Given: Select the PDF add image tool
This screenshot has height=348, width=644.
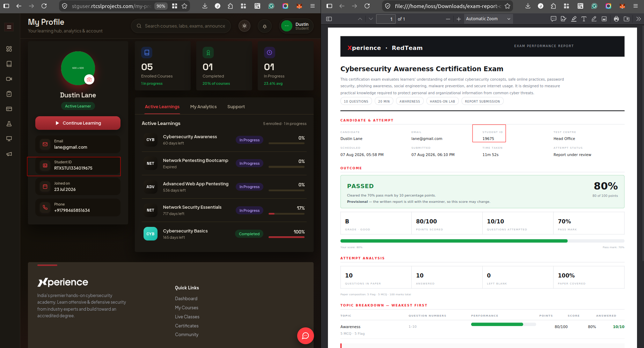Looking at the screenshot, I should 604,19.
